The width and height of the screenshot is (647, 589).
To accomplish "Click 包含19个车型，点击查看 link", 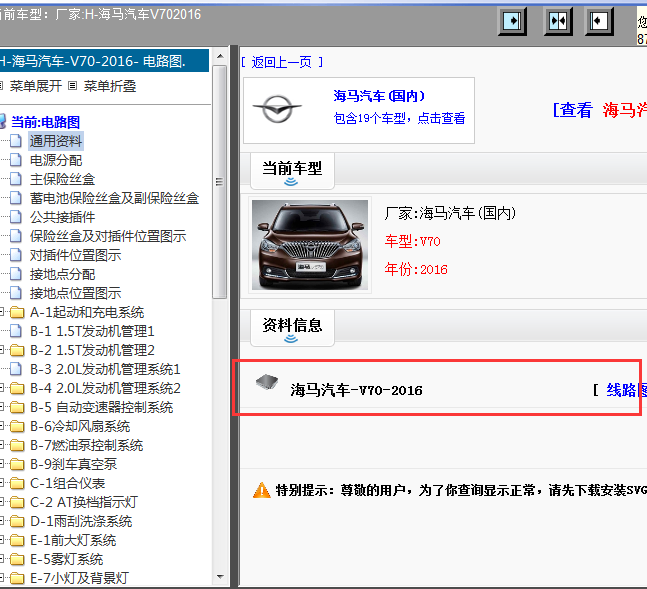I will tap(399, 118).
